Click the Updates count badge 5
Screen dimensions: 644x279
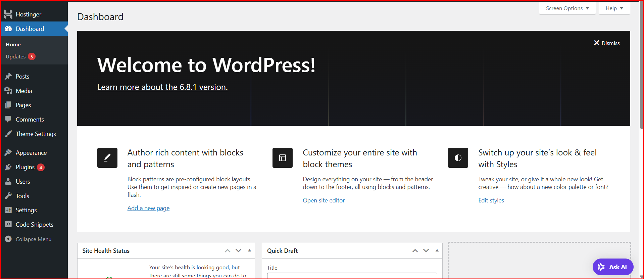coord(32,56)
